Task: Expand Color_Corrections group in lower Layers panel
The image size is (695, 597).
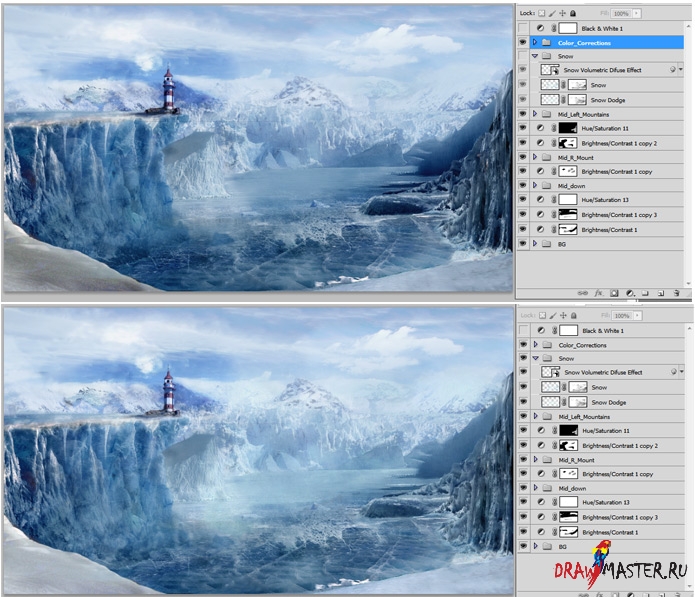Action: point(536,345)
